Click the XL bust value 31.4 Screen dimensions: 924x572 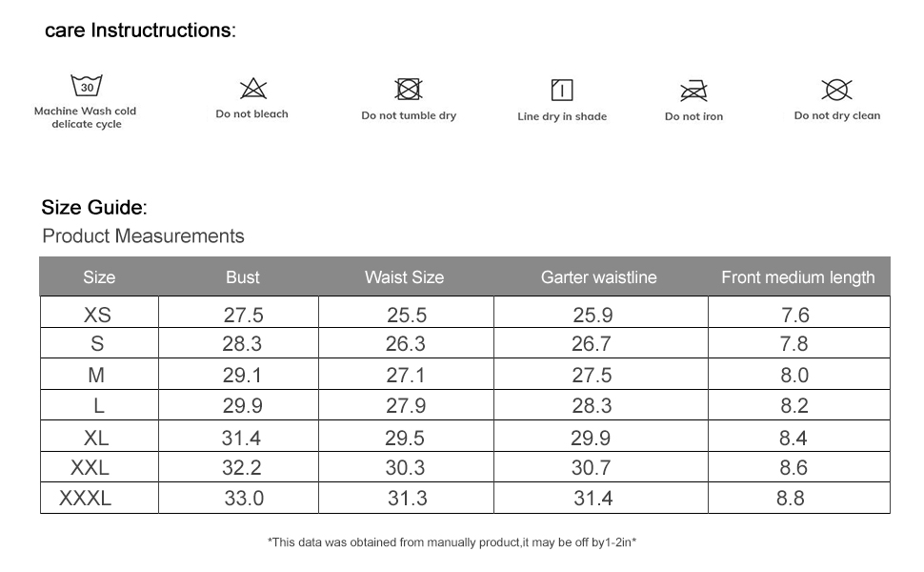coord(241,439)
